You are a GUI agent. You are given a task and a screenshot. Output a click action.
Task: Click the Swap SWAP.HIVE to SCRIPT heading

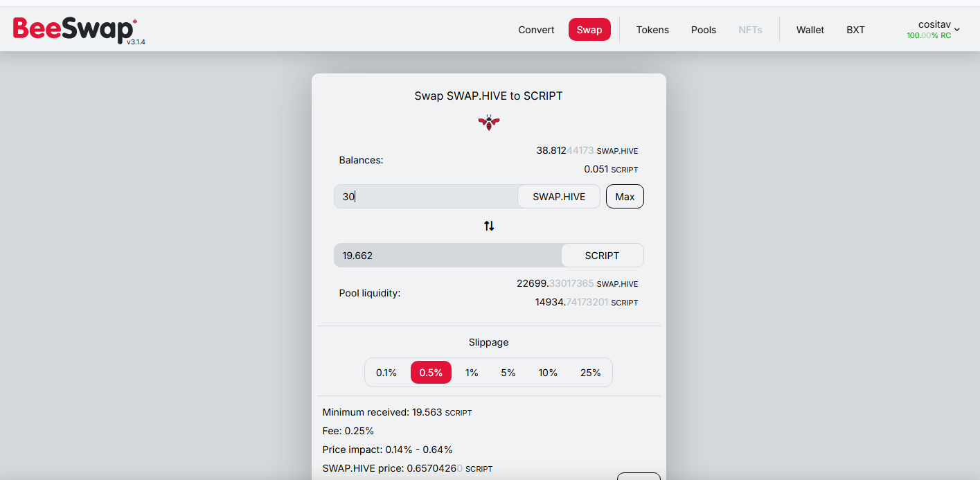[489, 96]
